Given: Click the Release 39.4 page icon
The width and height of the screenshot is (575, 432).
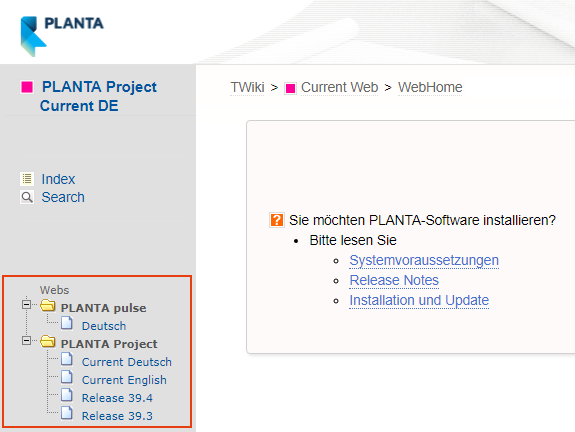Looking at the screenshot, I should (67, 395).
